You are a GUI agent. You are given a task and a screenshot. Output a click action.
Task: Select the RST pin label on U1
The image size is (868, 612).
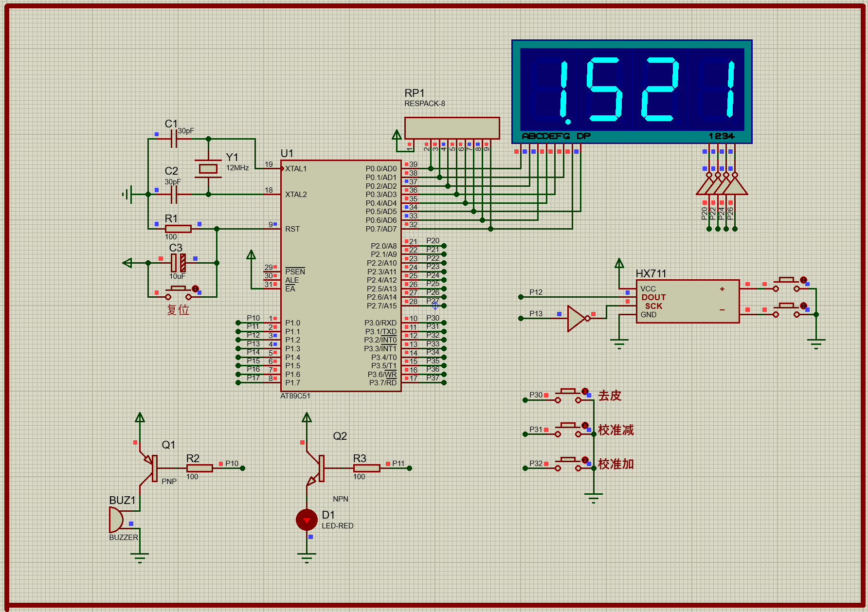click(292, 229)
